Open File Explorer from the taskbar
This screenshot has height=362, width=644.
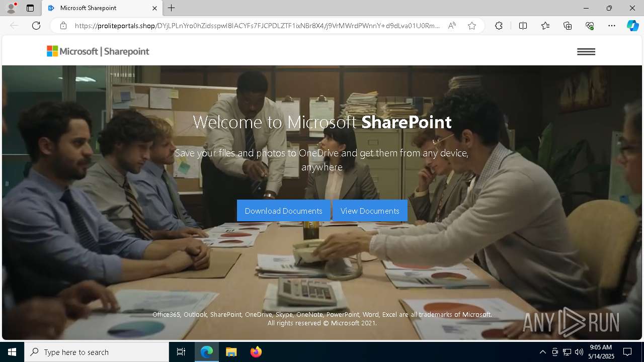[x=231, y=352]
